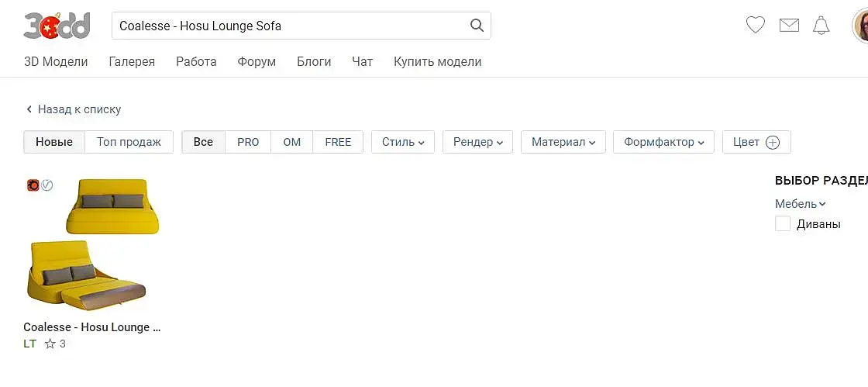868x387 pixels.
Task: Check the Диваны checkbox
Action: (783, 224)
